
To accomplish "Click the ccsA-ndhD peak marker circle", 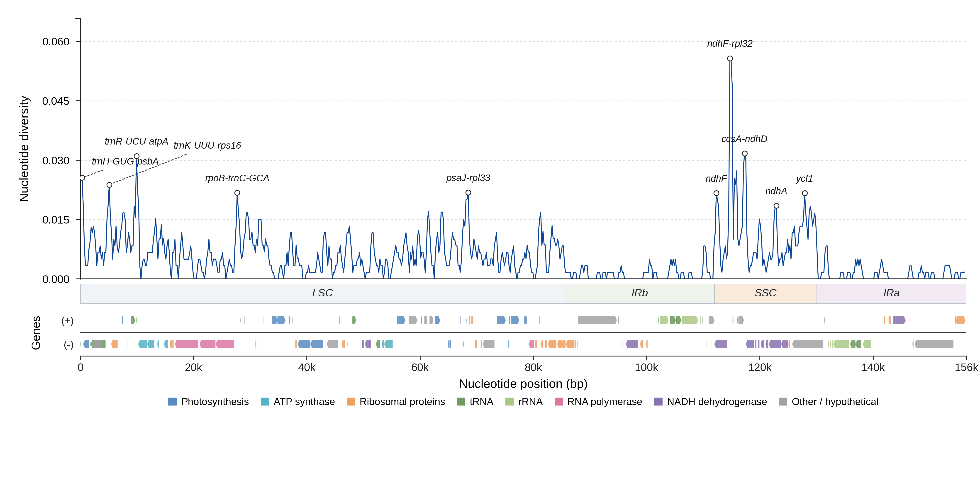I will coord(744,154).
